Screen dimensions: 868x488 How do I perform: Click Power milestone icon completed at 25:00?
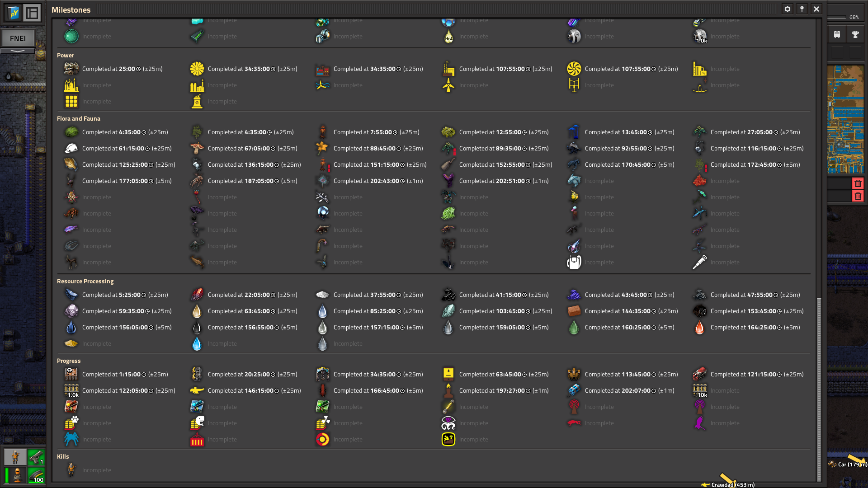pyautogui.click(x=71, y=69)
